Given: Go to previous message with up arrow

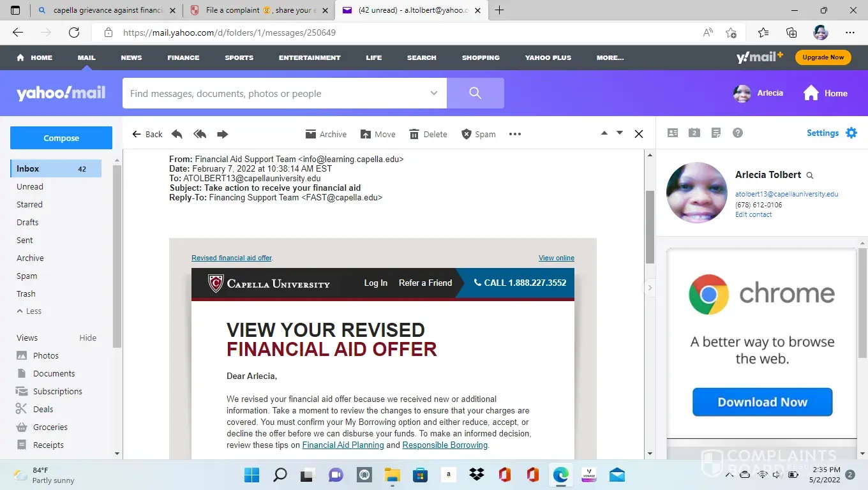Looking at the screenshot, I should pyautogui.click(x=604, y=133).
